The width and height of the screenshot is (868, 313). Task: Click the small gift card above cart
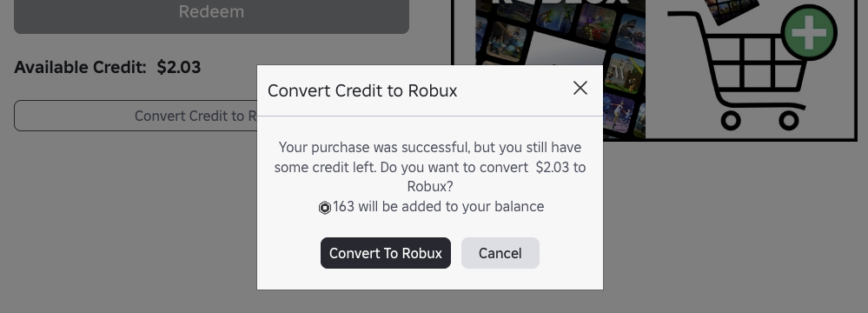point(731,10)
